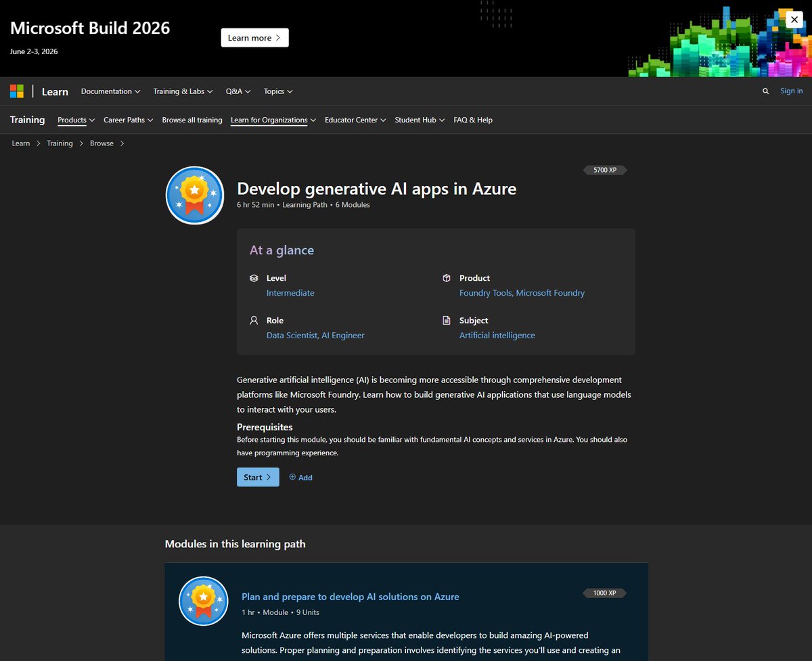812x661 pixels.
Task: Click the AI Engineer role link
Action: tap(343, 336)
